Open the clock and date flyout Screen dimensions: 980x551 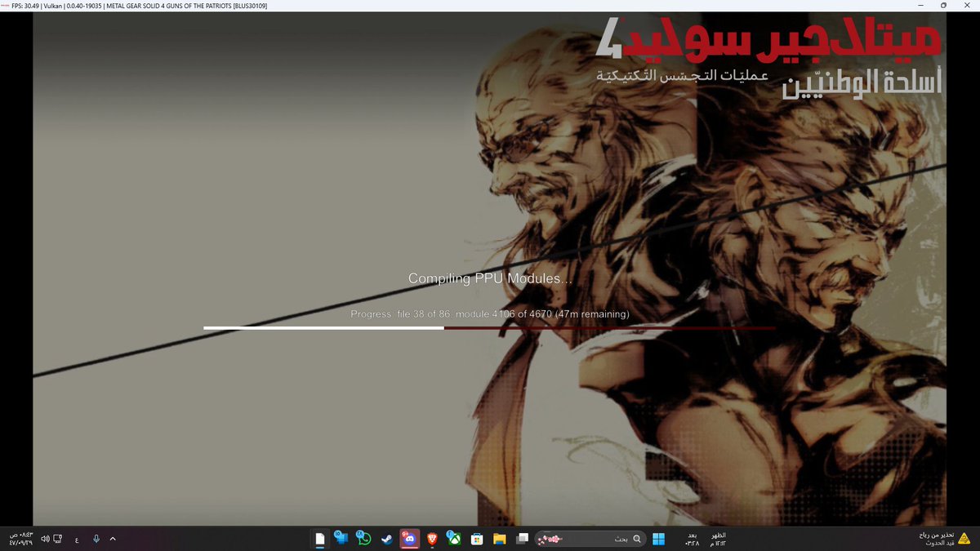[20, 539]
